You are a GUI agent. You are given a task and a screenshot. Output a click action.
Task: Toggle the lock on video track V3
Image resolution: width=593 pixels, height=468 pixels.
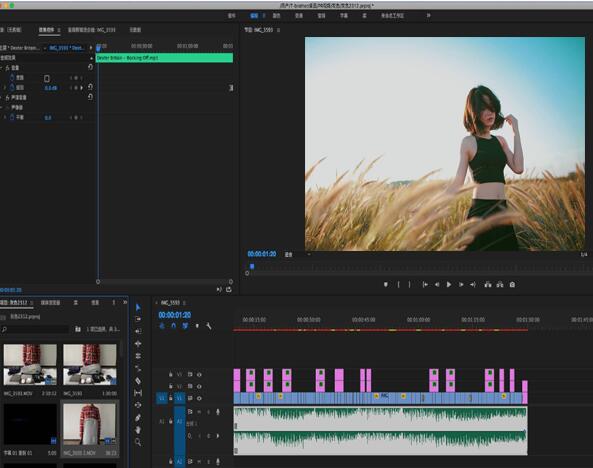click(x=171, y=375)
